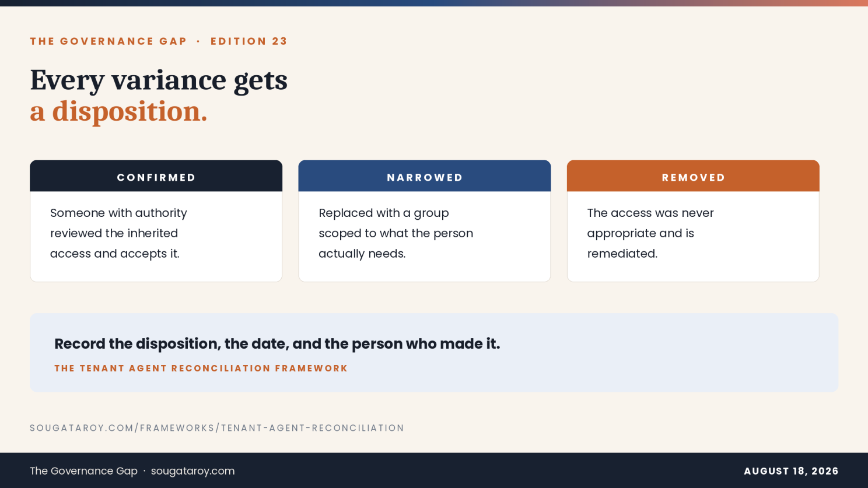This screenshot has height=488, width=868.
Task: Click The Governance Gap footer text
Action: tap(84, 471)
